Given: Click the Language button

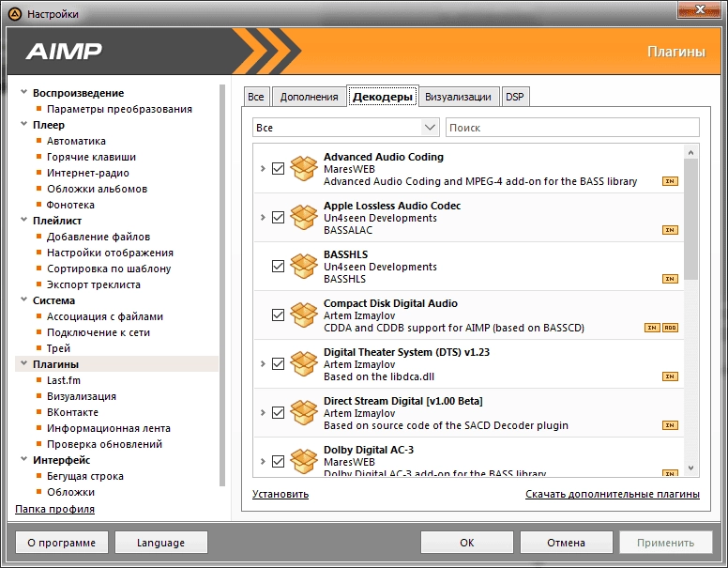Looking at the screenshot, I should [160, 543].
